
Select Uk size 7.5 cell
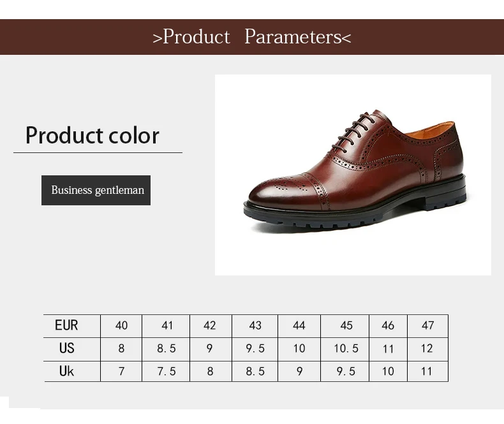(167, 371)
